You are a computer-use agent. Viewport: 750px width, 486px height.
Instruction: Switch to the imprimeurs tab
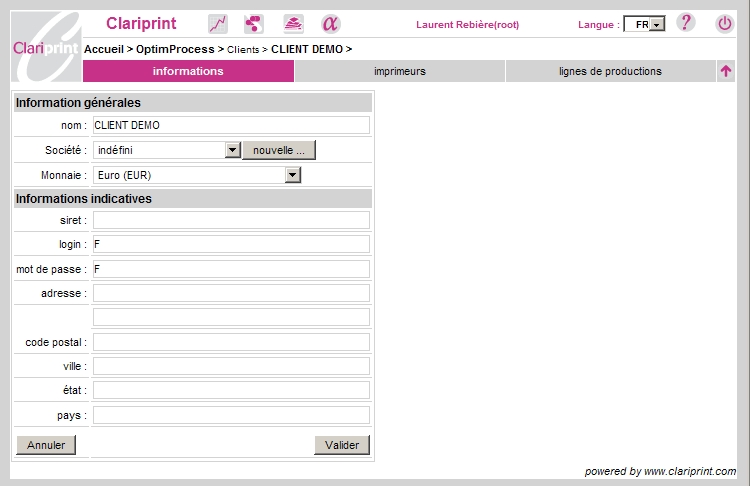click(399, 71)
